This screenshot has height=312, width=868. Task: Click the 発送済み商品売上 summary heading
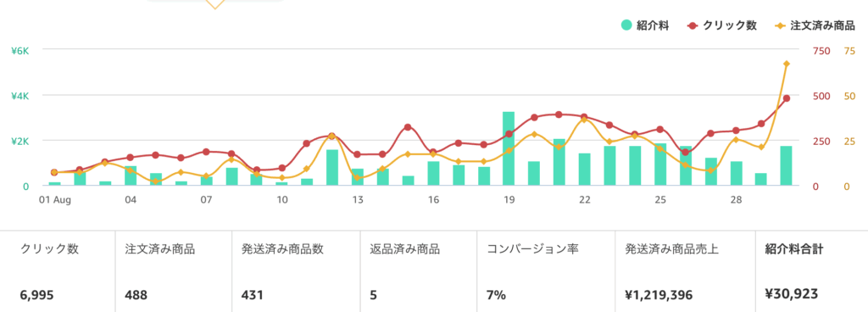point(671,249)
